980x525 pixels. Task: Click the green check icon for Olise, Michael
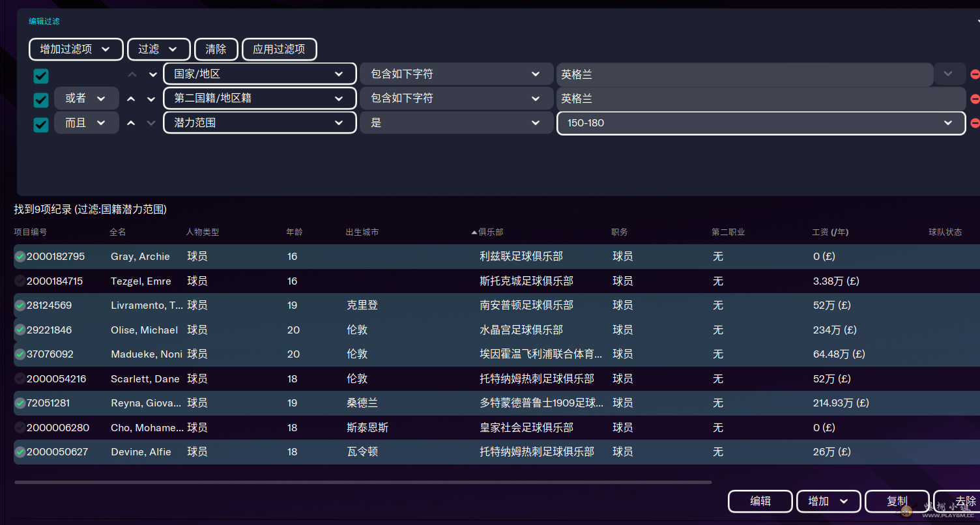pyautogui.click(x=20, y=330)
